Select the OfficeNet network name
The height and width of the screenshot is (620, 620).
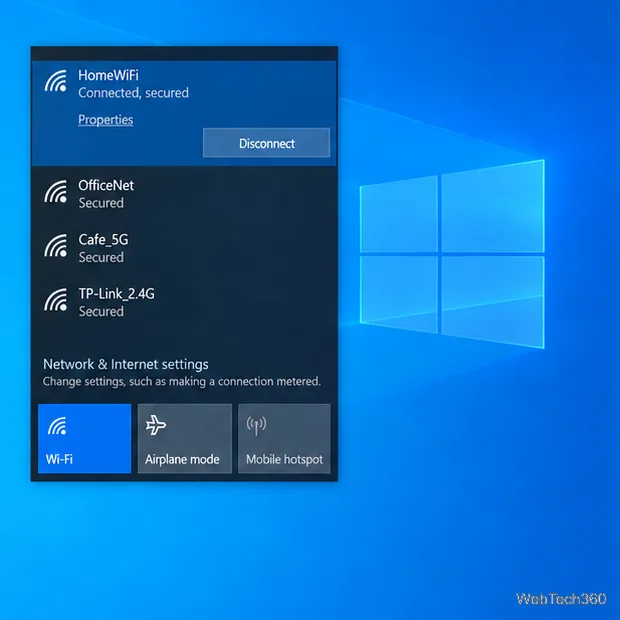(x=106, y=185)
